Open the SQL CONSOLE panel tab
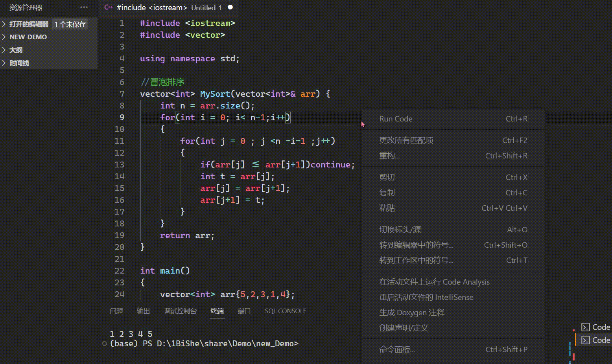The width and height of the screenshot is (612, 364). (x=285, y=311)
